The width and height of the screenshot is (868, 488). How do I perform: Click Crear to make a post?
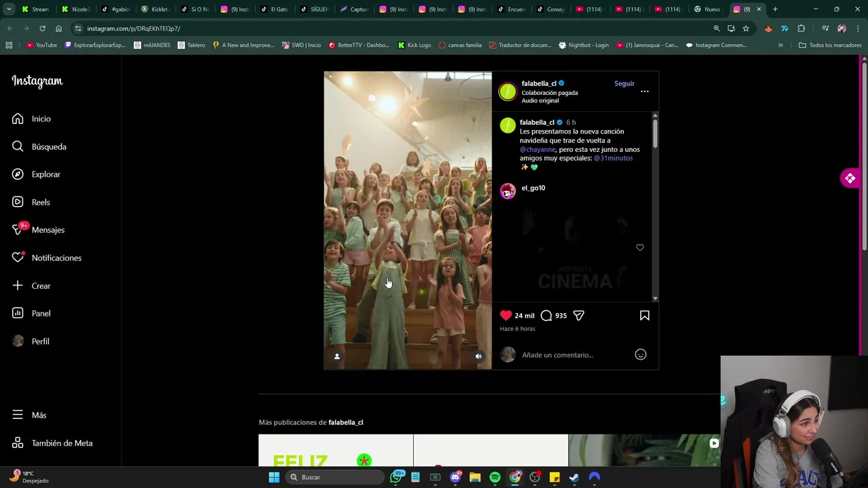pyautogui.click(x=31, y=285)
